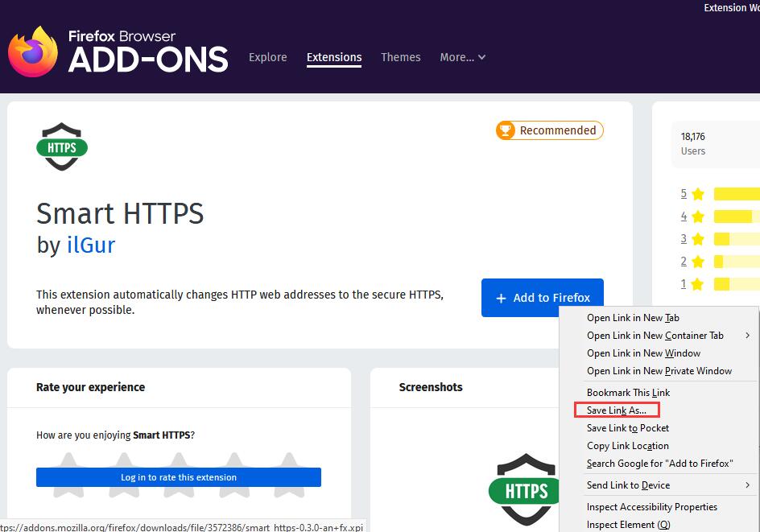Click the Firefox Browser ADD-ONS title link
The width and height of the screenshot is (760, 532).
pos(148,52)
